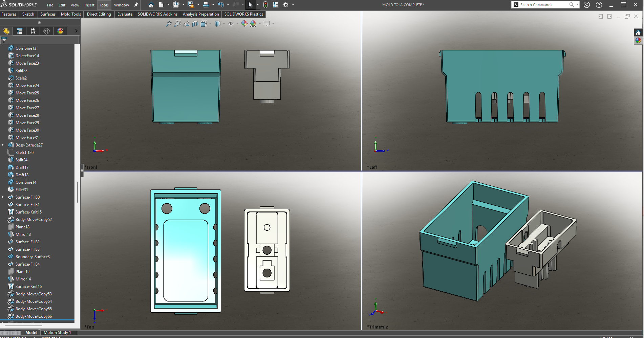Open the ConfigurationManager tab icon
644x338 pixels.
[x=33, y=31]
